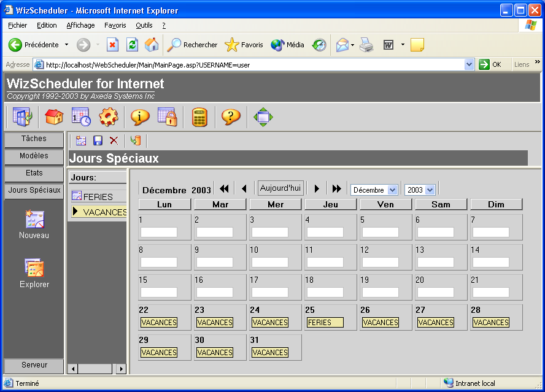The image size is (545, 392).
Task: Jump back a year with double-left arrow
Action: click(224, 189)
